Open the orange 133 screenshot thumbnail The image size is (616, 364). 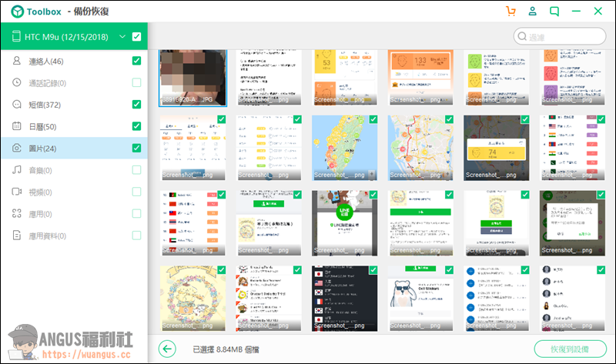(x=420, y=78)
